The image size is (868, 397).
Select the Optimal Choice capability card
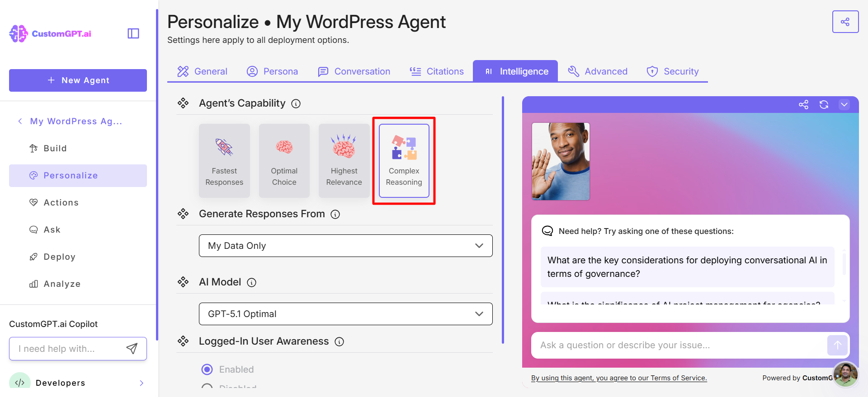pyautogui.click(x=284, y=161)
